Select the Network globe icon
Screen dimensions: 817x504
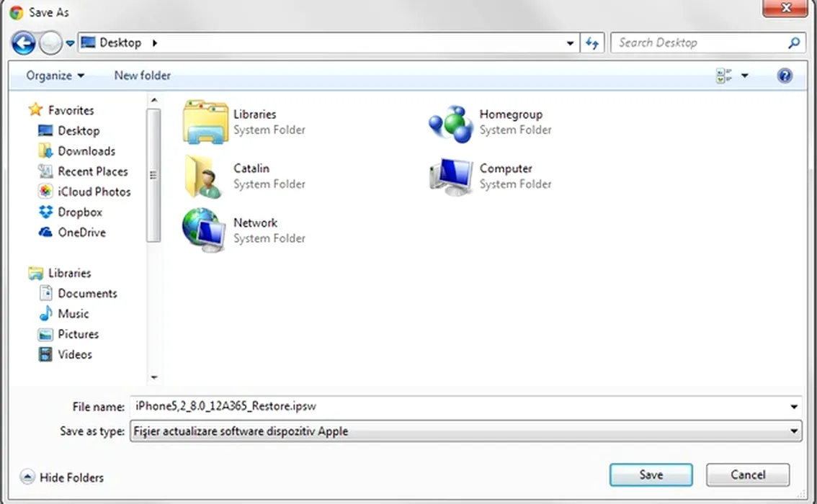point(204,230)
